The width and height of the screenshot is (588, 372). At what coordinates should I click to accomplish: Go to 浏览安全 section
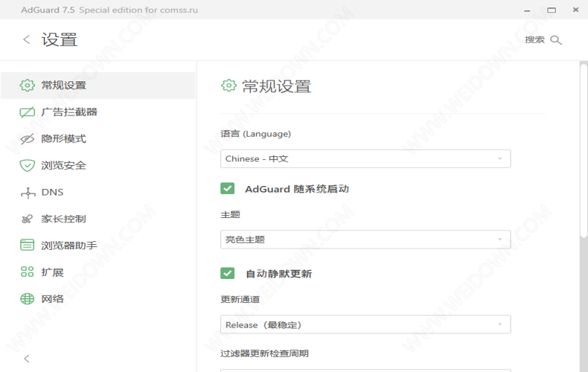pos(98,165)
